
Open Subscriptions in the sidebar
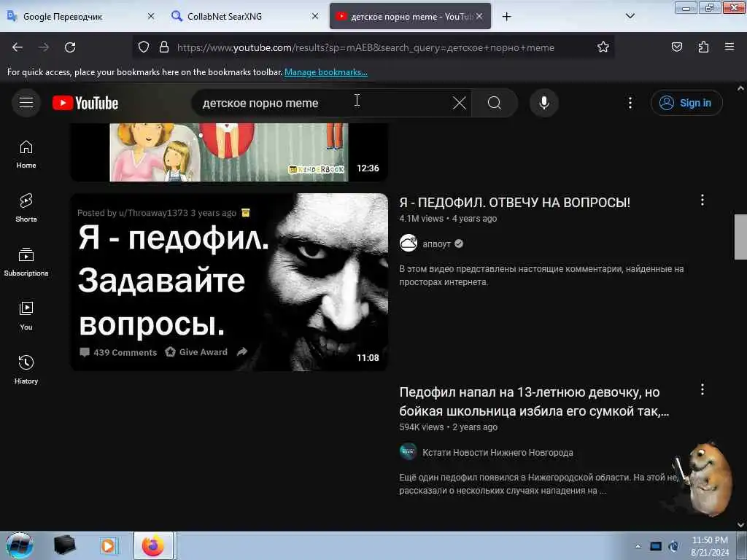tap(26, 262)
